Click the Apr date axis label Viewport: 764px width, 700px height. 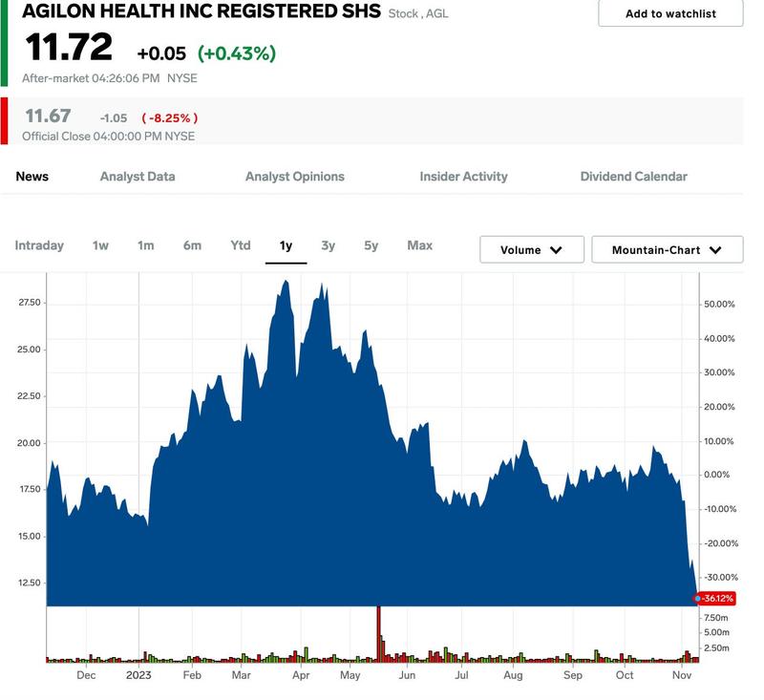[301, 675]
